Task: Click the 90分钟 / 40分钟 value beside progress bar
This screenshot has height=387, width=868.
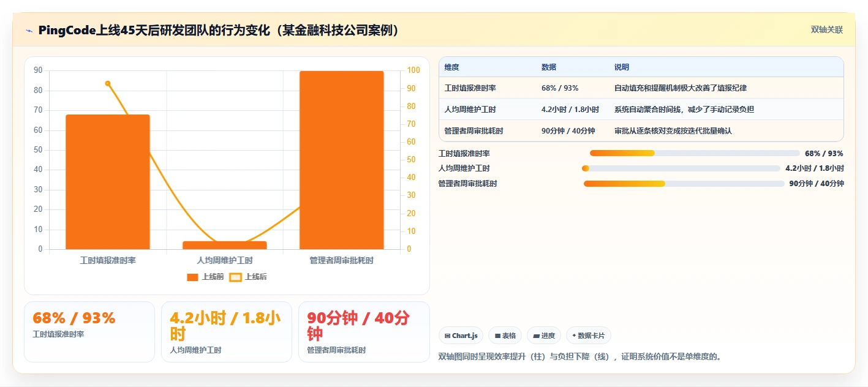Action: click(x=817, y=184)
